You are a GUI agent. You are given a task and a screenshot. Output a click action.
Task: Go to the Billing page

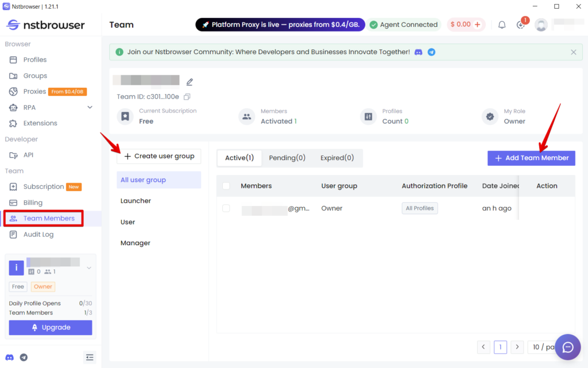coord(33,203)
